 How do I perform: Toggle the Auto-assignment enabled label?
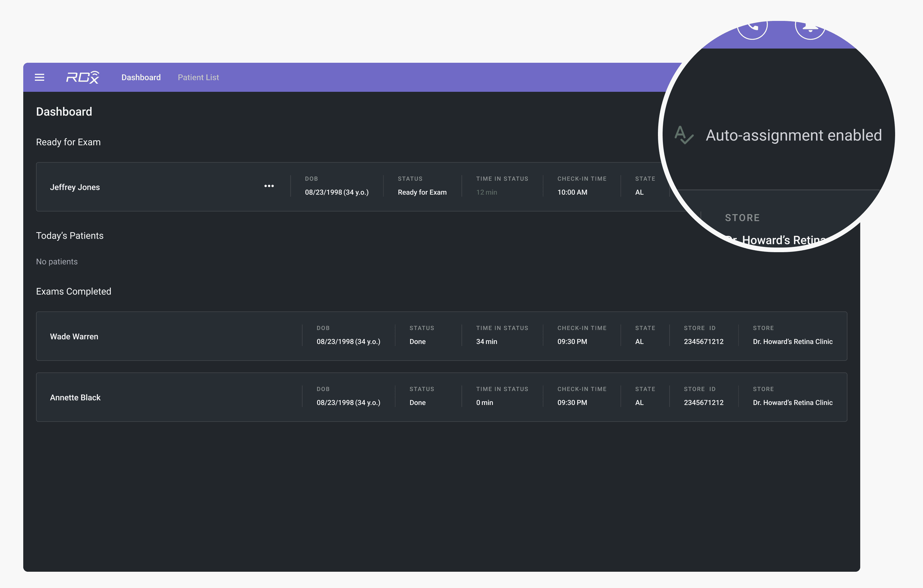793,136
